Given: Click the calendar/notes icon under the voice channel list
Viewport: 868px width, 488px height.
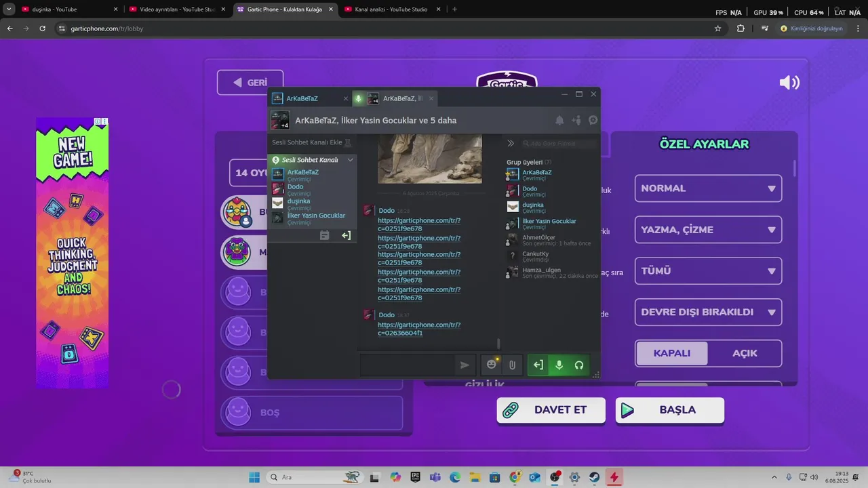Looking at the screenshot, I should coord(324,235).
